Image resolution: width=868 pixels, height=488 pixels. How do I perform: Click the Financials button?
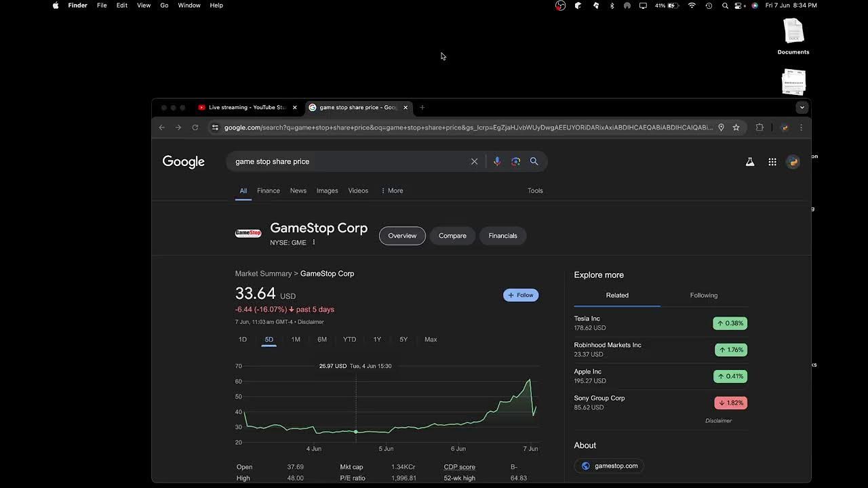pyautogui.click(x=502, y=236)
